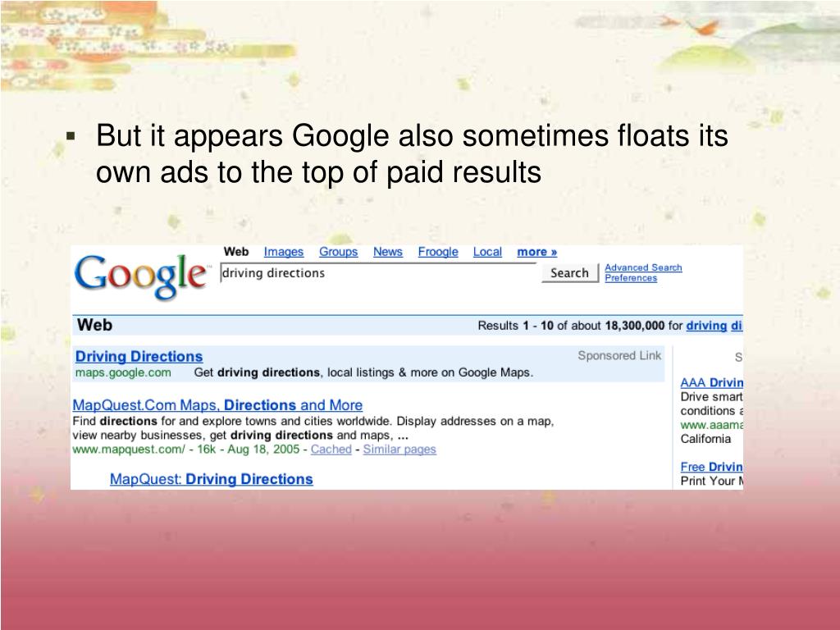The image size is (840, 630).
Task: Open 'MapQuest.Com Maps, Directions and More' result
Action: pos(217,405)
